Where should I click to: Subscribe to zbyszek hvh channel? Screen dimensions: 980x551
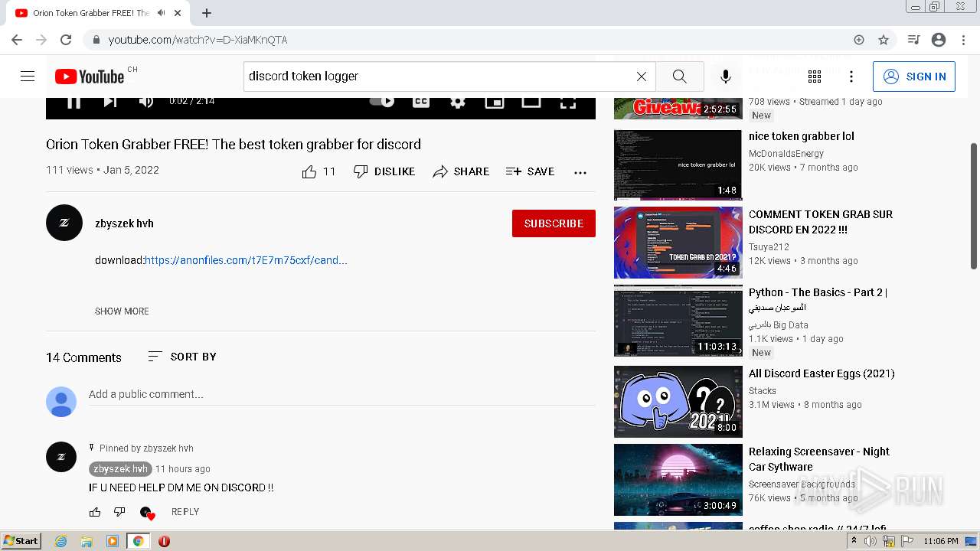[554, 223]
